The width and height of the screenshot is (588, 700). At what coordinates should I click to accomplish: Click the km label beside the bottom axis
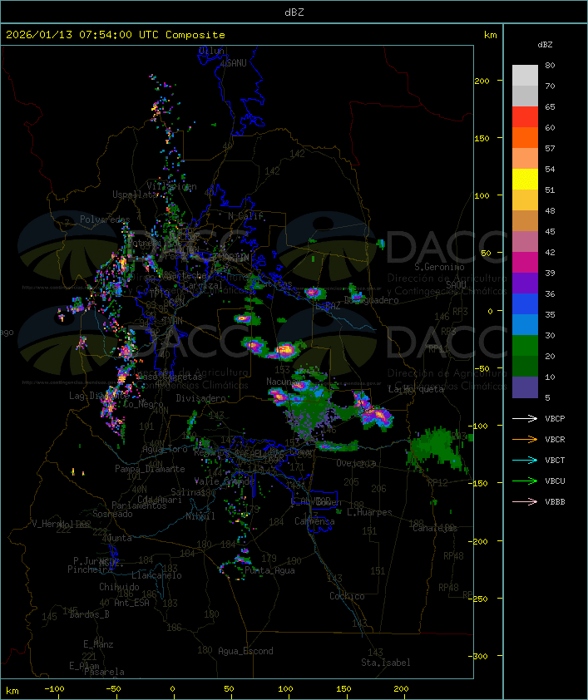tap(12, 690)
